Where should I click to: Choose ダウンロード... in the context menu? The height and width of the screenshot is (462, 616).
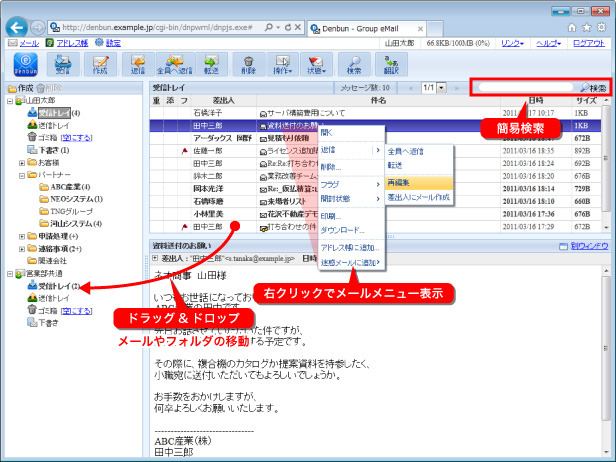(351, 230)
